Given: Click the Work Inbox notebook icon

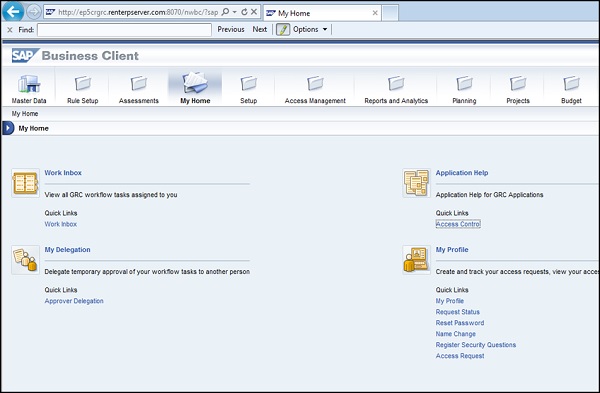Looking at the screenshot, I should pos(25,183).
